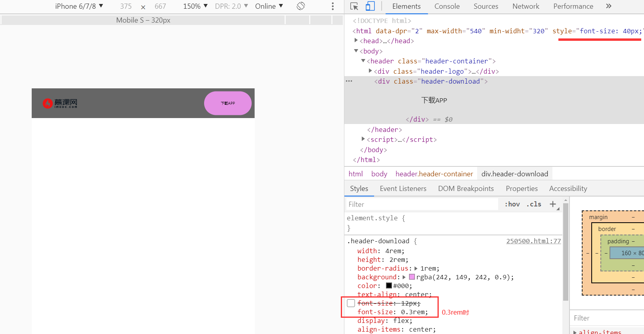Select the closing </header> tag line
644x334 pixels.
click(x=384, y=130)
